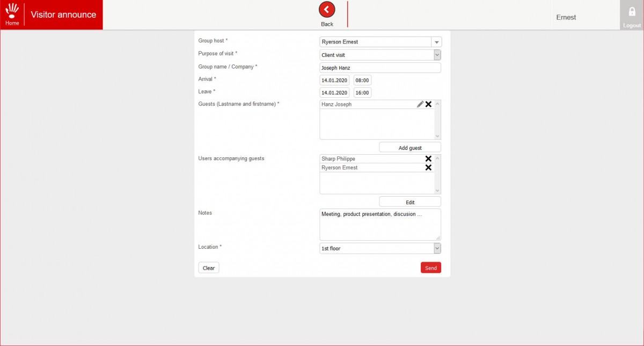Click the Leave time field 16:00

point(362,92)
